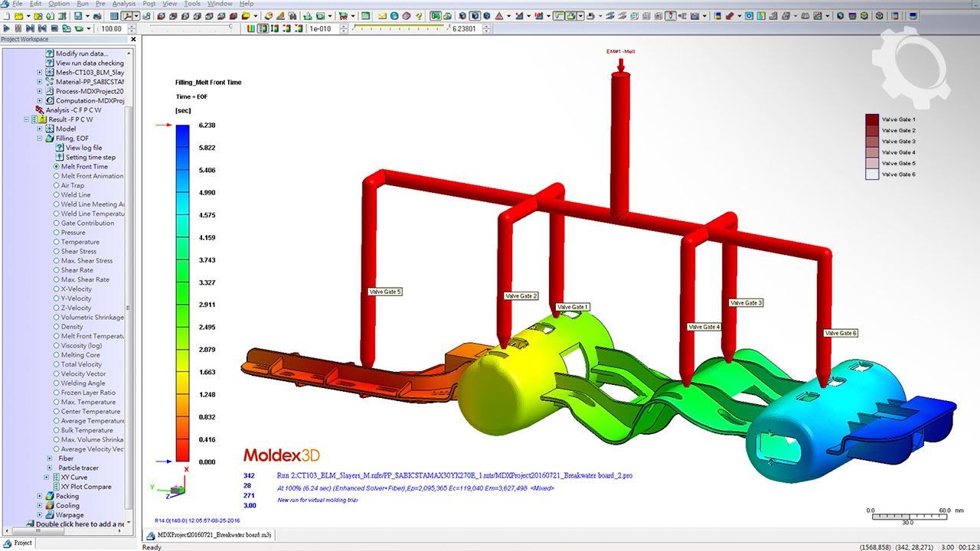Click View log file under Filling
The image size is (980, 551).
pyautogui.click(x=83, y=148)
